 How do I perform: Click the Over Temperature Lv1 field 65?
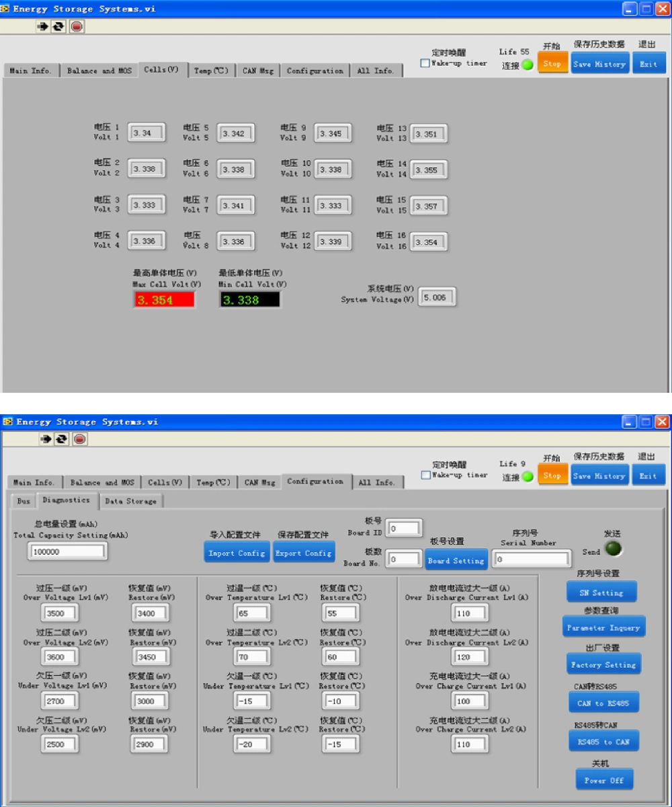click(252, 613)
